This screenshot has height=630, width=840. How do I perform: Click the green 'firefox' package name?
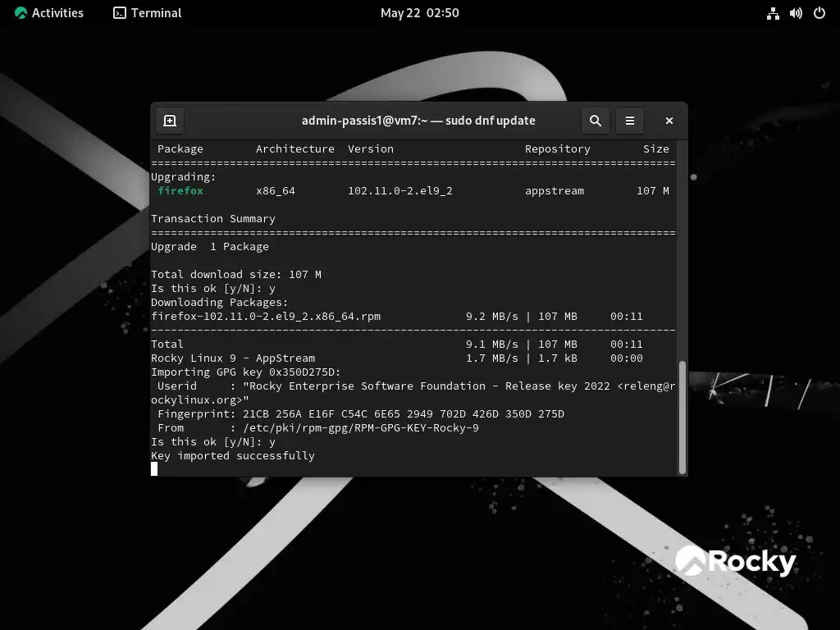(180, 190)
